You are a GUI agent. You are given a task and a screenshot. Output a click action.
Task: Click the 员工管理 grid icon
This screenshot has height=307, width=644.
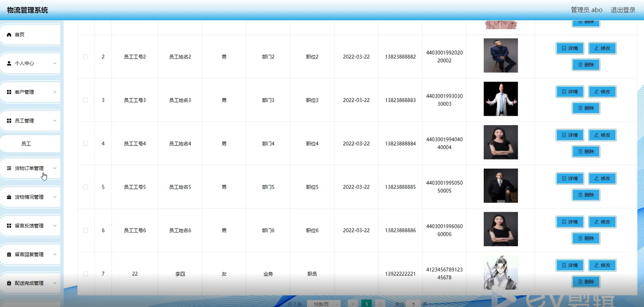pyautogui.click(x=9, y=121)
